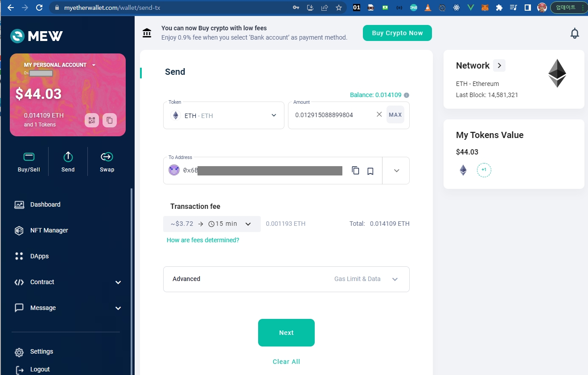Open the MetaMask fox extension
This screenshot has width=588, height=375.
[x=485, y=8]
